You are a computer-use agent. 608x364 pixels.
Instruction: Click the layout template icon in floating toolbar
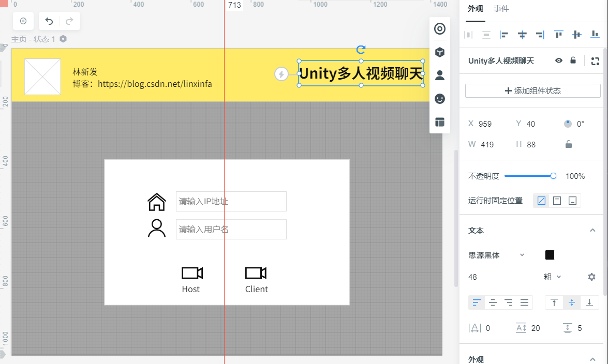click(x=439, y=122)
